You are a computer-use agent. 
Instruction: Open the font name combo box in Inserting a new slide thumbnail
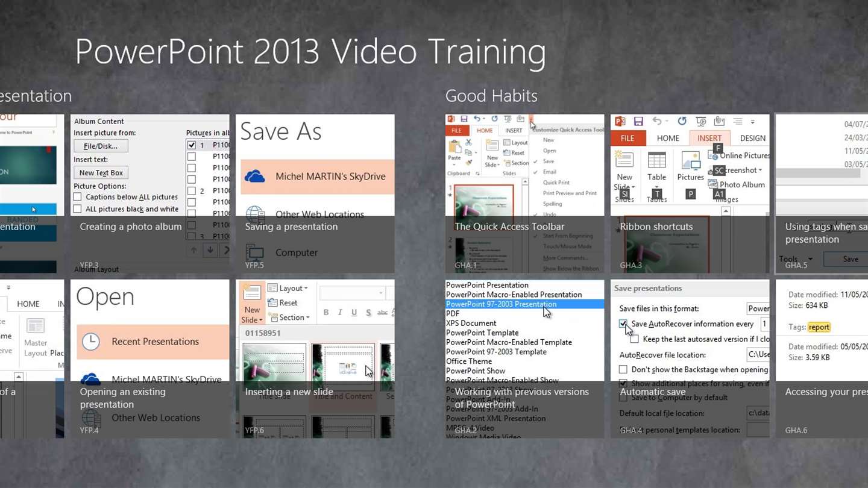pos(352,293)
